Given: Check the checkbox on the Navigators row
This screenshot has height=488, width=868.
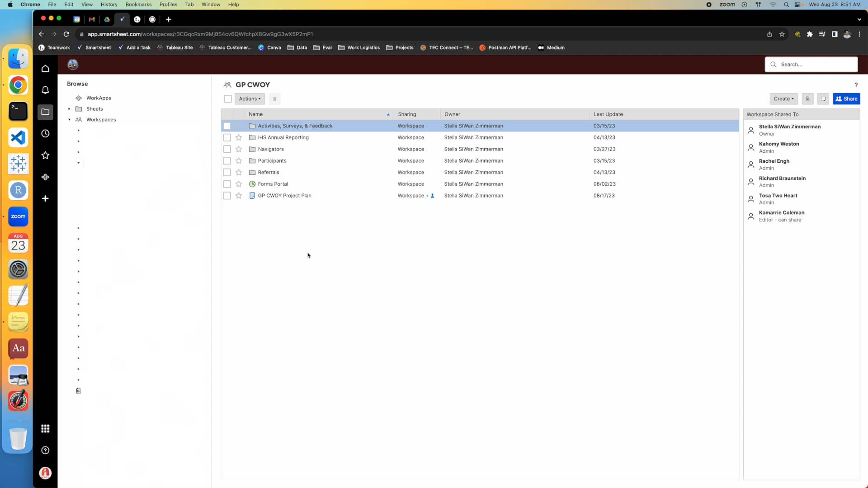Looking at the screenshot, I should tap(227, 149).
